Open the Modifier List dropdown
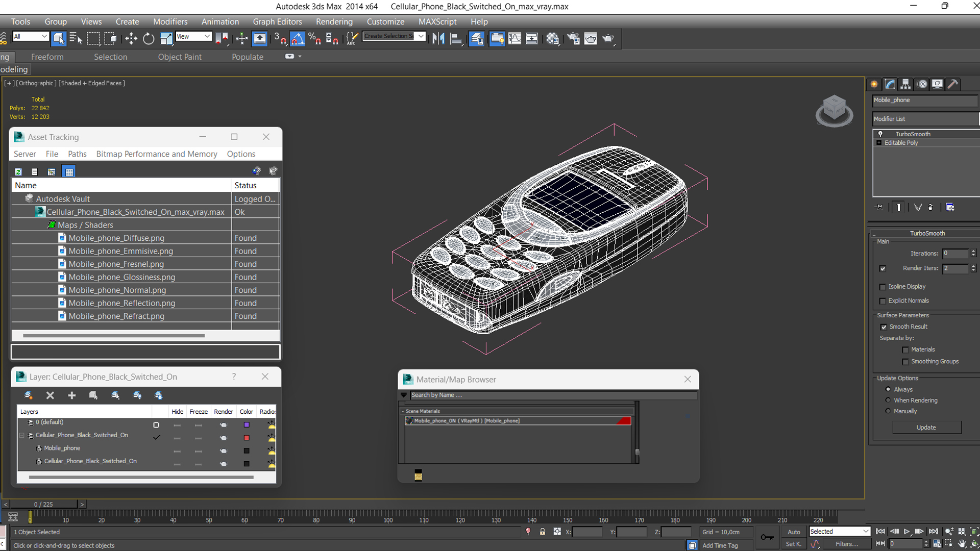Image resolution: width=980 pixels, height=551 pixels. click(x=926, y=119)
